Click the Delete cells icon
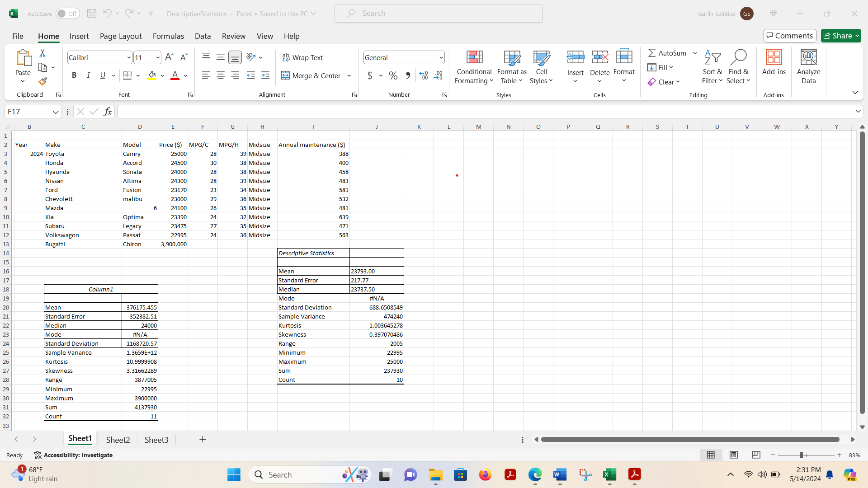The image size is (868, 488). point(600,57)
